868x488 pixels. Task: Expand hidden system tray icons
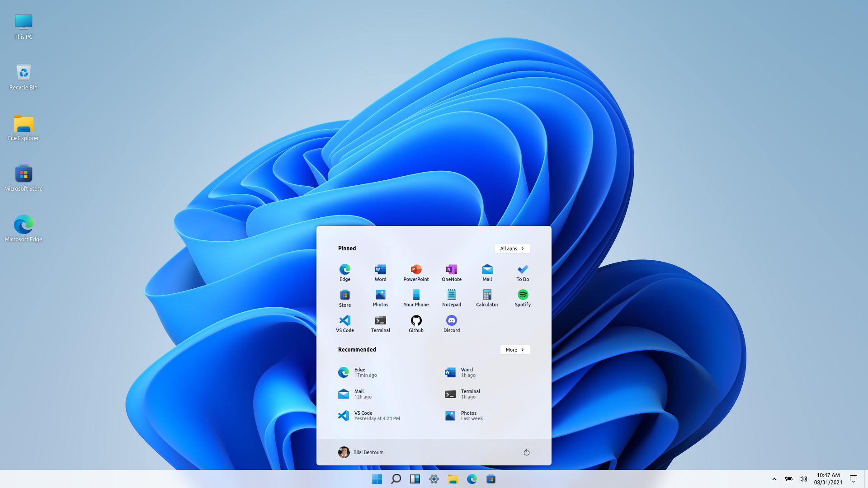[x=774, y=479]
